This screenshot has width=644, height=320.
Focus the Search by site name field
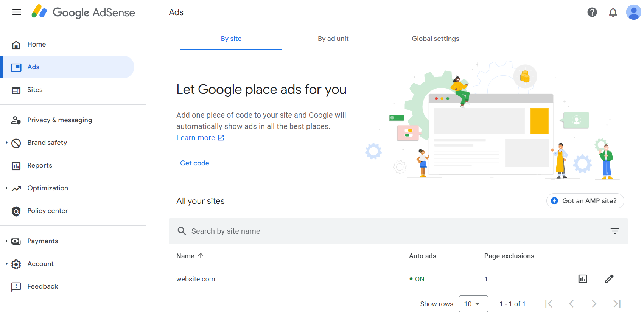[x=398, y=231]
